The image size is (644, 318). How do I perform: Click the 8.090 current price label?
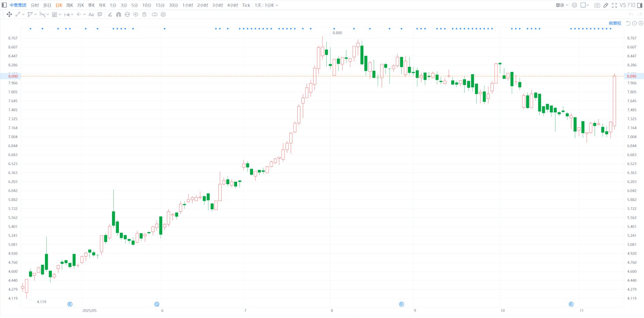tap(13, 76)
